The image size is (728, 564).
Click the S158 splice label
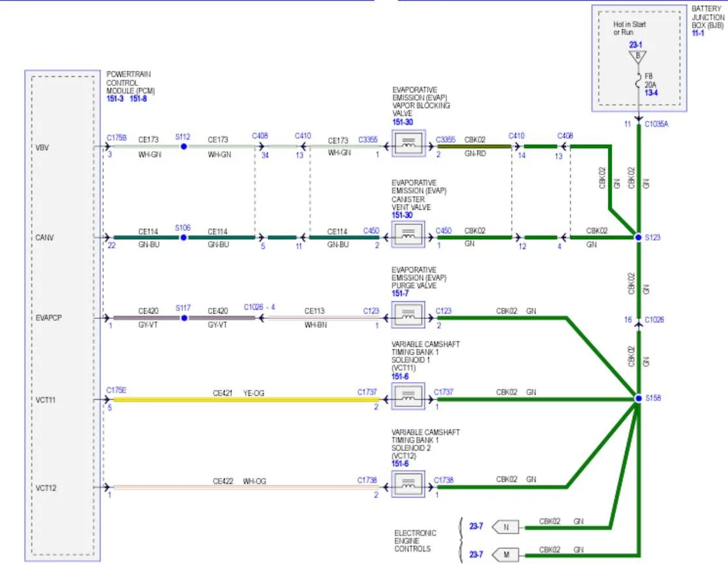click(x=653, y=398)
